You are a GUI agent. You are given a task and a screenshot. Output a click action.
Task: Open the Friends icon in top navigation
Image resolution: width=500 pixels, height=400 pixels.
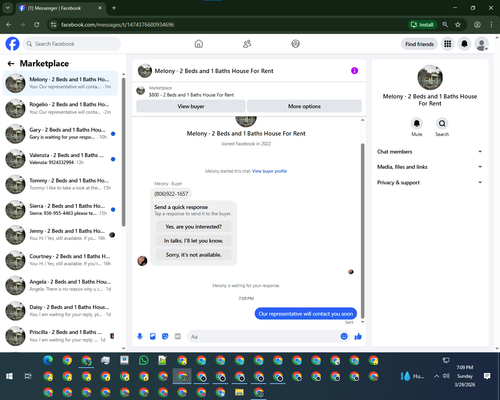(x=247, y=44)
